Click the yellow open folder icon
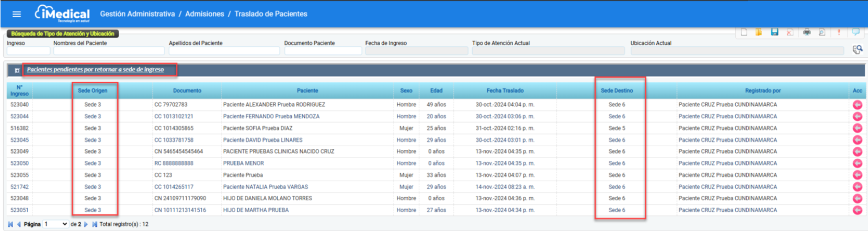The height and width of the screenshot is (231, 868). [759, 32]
